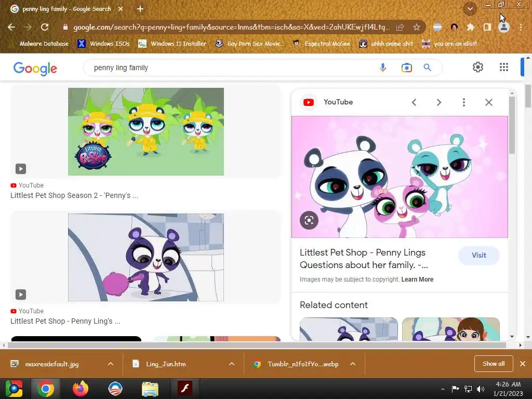Click the three pandas in raincoats thumbnail

click(146, 131)
